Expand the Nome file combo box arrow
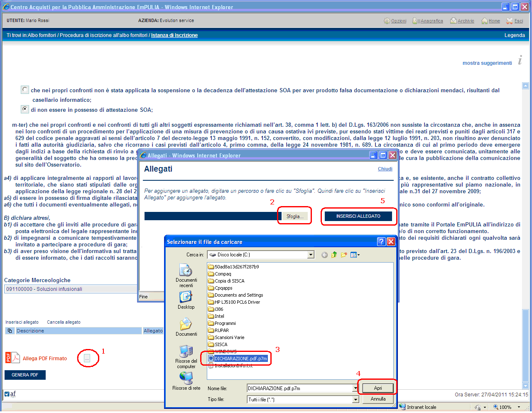The width and height of the screenshot is (532, 413). (355, 388)
